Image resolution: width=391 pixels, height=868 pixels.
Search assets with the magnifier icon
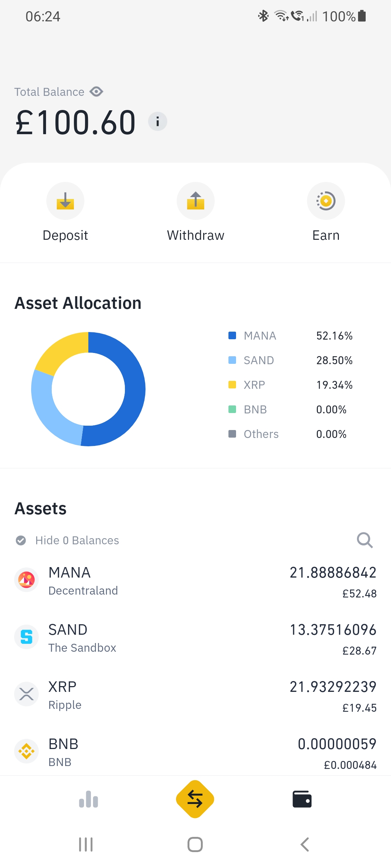365,540
